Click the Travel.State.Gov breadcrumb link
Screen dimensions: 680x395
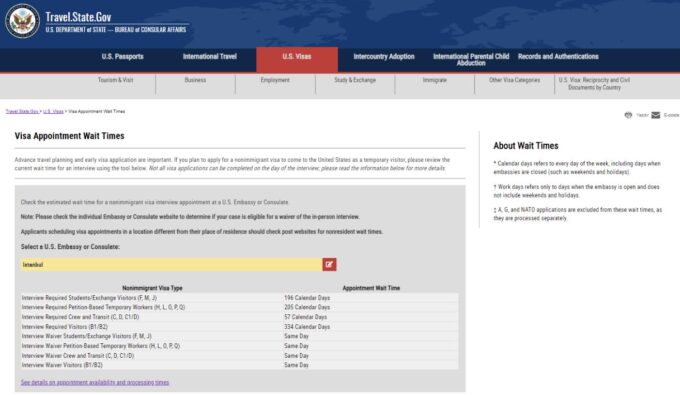tap(22, 111)
